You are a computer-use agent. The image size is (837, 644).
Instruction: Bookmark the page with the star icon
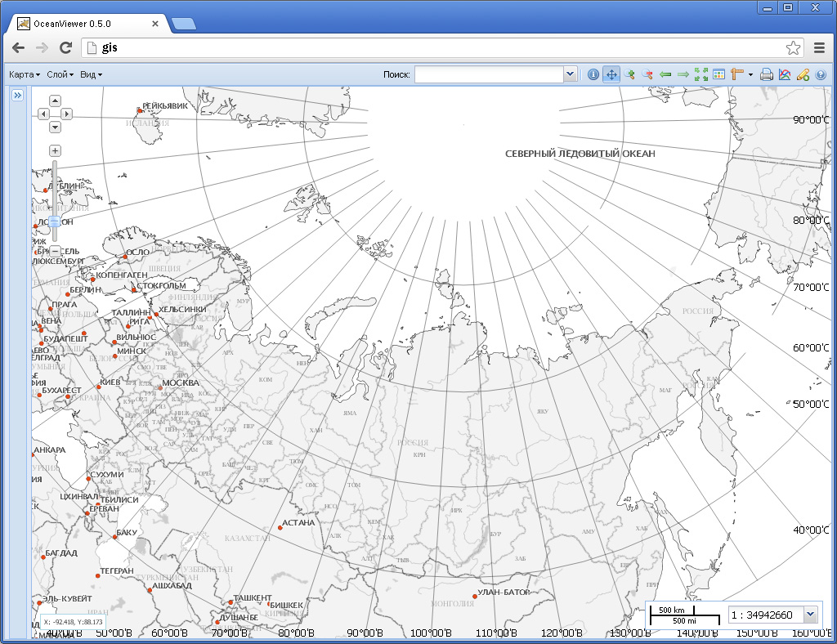click(x=793, y=47)
